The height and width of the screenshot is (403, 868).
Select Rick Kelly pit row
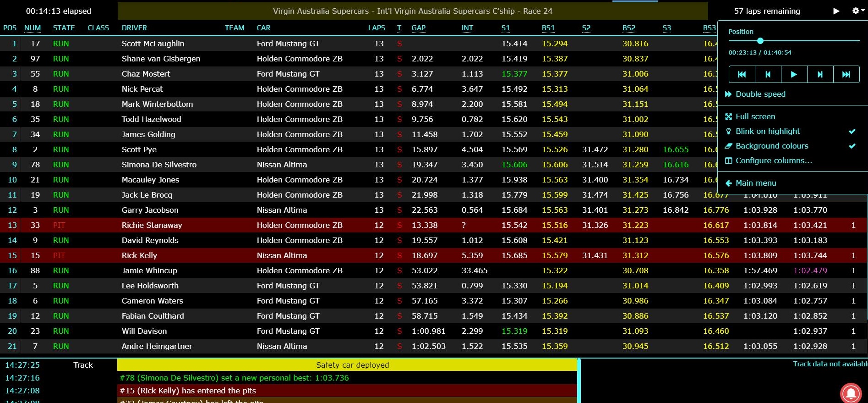434,255
